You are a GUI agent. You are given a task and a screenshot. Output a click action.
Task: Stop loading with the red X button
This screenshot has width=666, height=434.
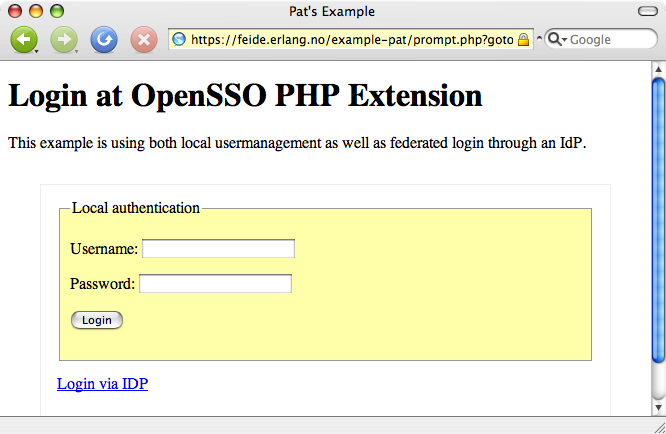point(144,39)
